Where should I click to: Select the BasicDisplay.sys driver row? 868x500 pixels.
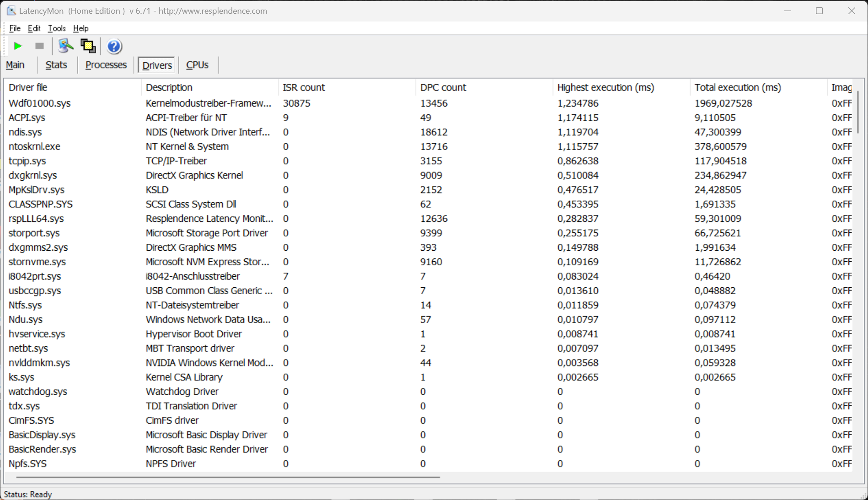click(x=428, y=435)
